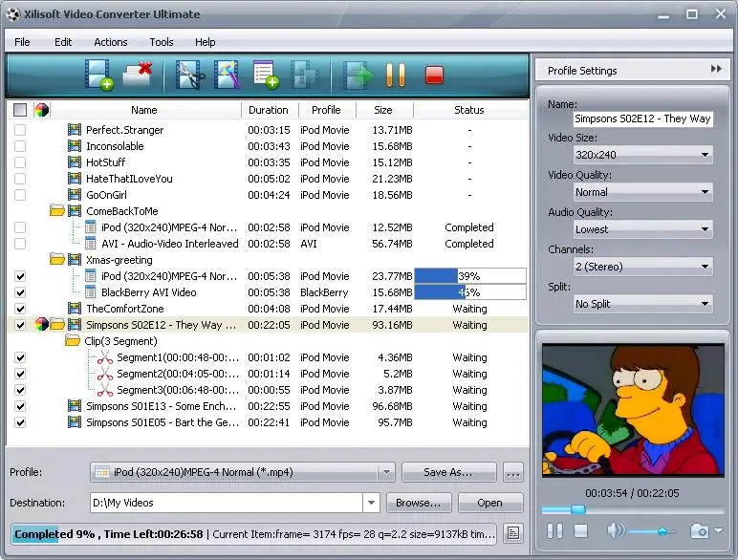Click the film icon of Simpsons S01E13
This screenshot has width=738, height=560.
[75, 405]
